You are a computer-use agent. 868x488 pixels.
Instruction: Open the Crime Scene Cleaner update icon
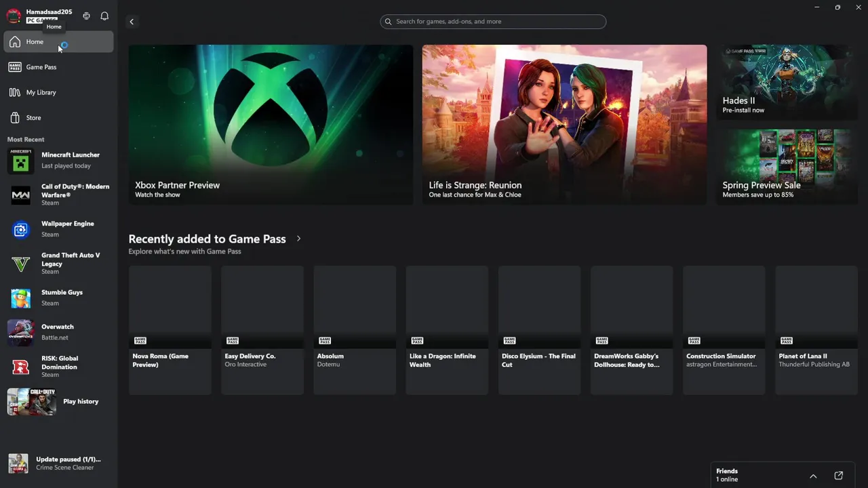point(18,463)
